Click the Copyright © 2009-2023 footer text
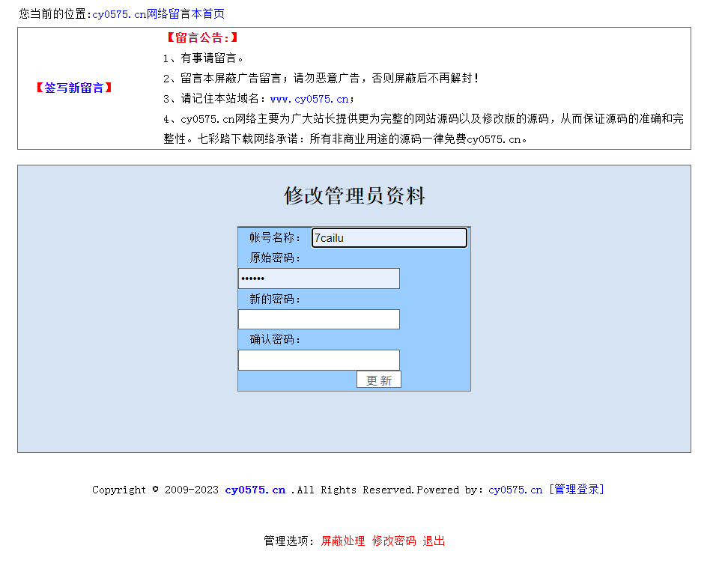Viewport: 728px width, 563px height. [x=155, y=490]
